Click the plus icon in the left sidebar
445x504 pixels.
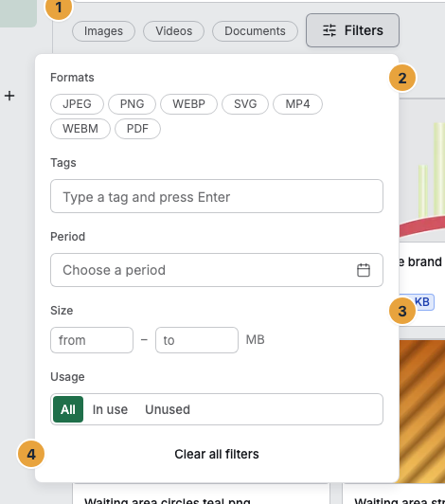[x=9, y=96]
